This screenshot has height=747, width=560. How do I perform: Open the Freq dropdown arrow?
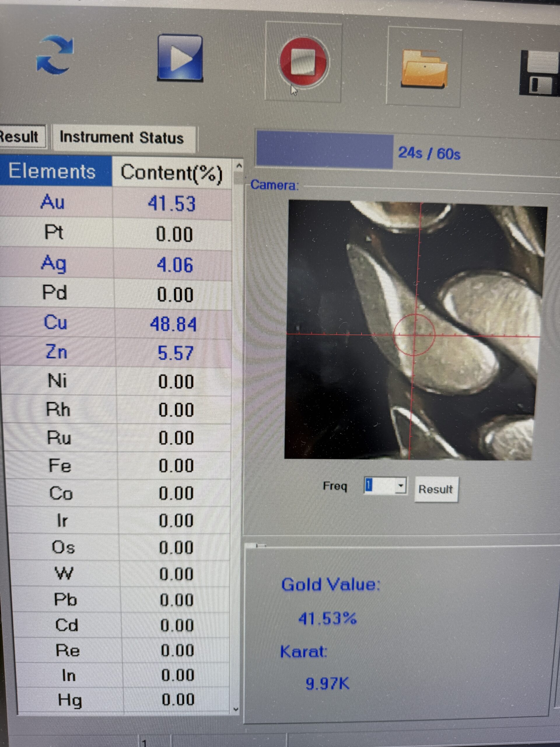(400, 486)
